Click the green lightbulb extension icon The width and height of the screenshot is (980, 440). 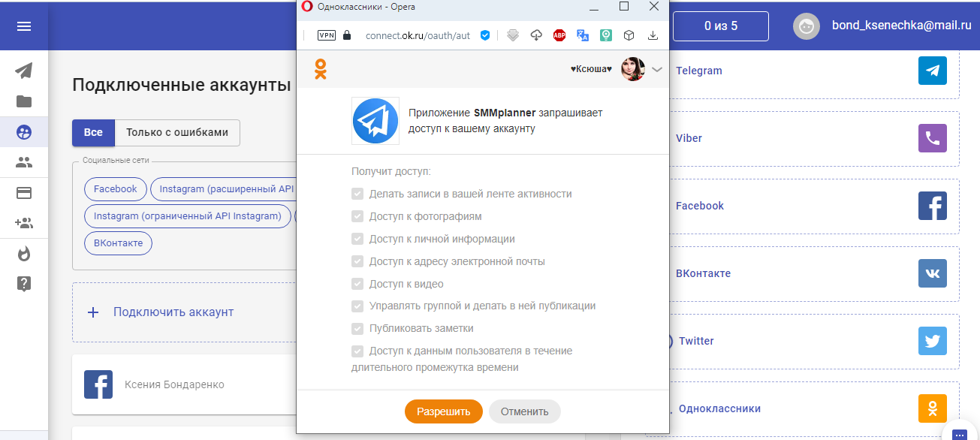[606, 35]
